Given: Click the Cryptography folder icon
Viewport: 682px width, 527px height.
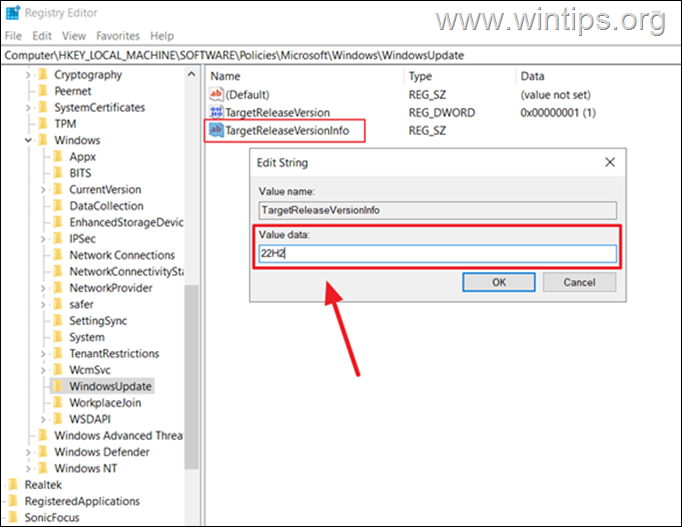Looking at the screenshot, I should click(x=43, y=75).
